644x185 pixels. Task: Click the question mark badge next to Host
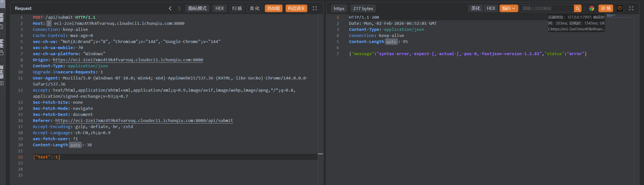coord(49,23)
